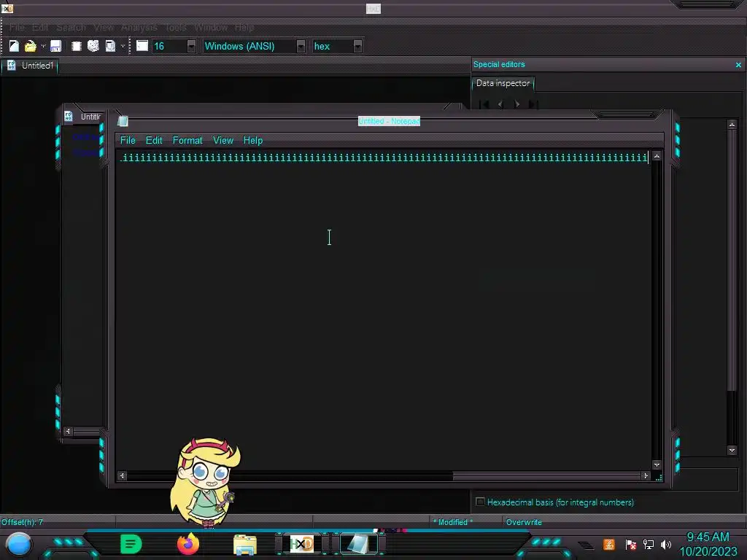Open the disk image icon in HxD
This screenshot has height=560, width=747.
click(x=110, y=46)
